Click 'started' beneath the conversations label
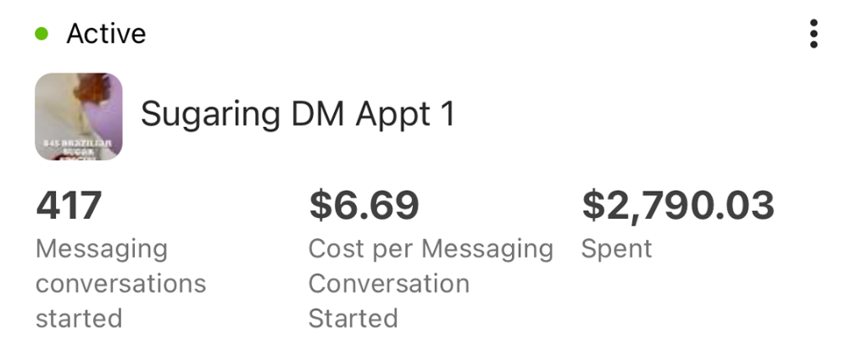The width and height of the screenshot is (868, 345). 79,319
